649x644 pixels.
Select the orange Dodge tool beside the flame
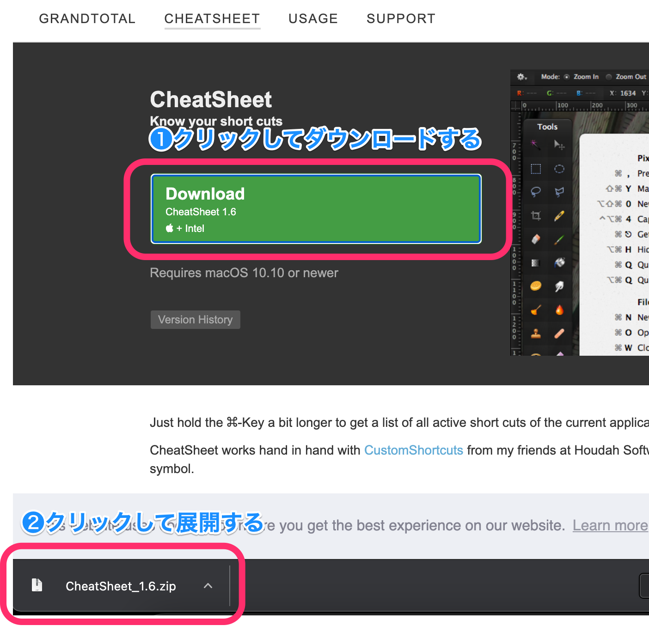point(536,310)
